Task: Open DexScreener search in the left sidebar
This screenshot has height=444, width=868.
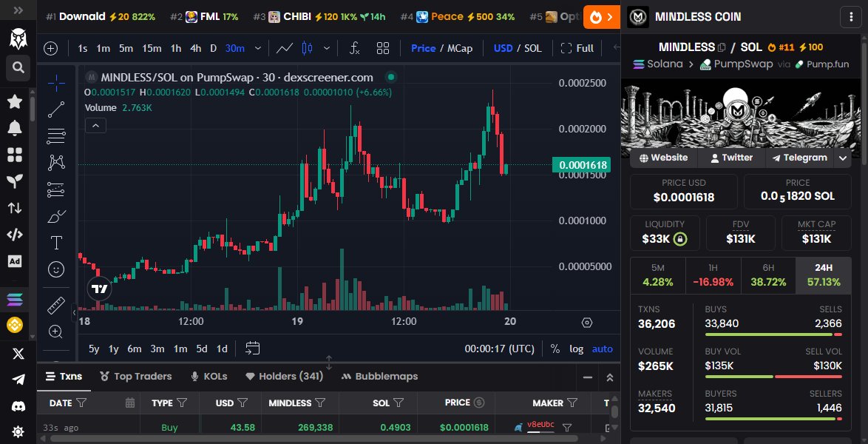Action: 16,68
